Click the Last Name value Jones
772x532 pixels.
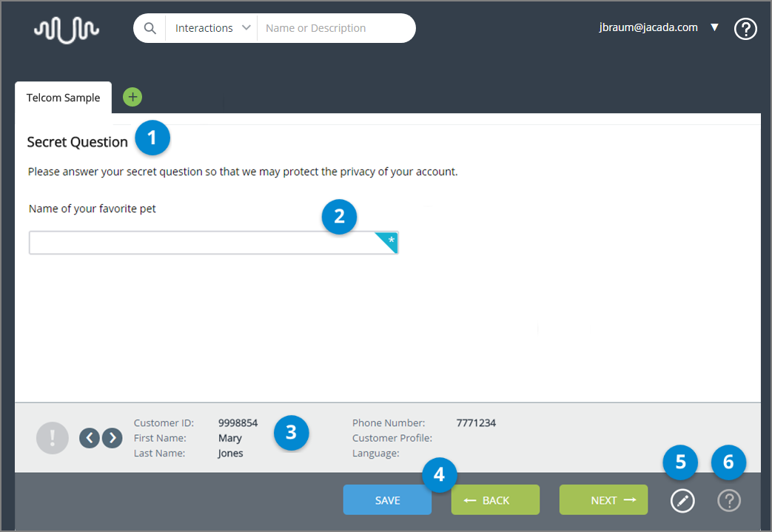coord(230,454)
